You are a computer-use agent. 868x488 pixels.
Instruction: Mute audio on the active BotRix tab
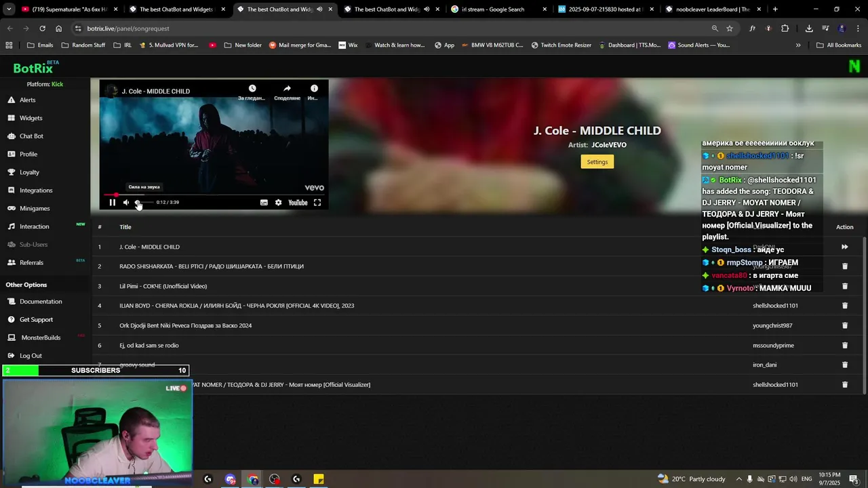[319, 9]
